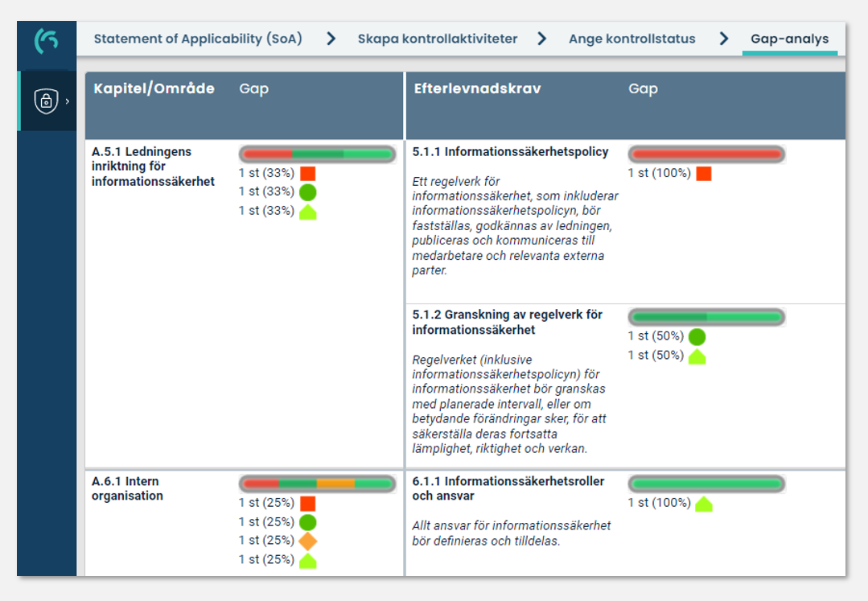The height and width of the screenshot is (601, 868).
Task: Select the security shield icon in the sidebar
Action: [x=47, y=101]
